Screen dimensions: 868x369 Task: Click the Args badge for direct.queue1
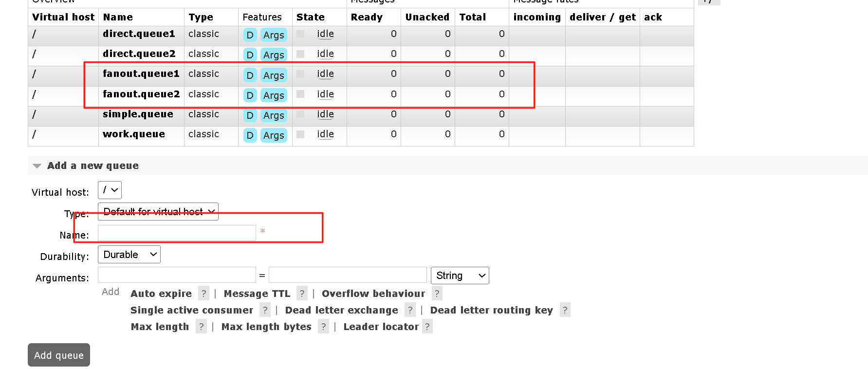[274, 35]
